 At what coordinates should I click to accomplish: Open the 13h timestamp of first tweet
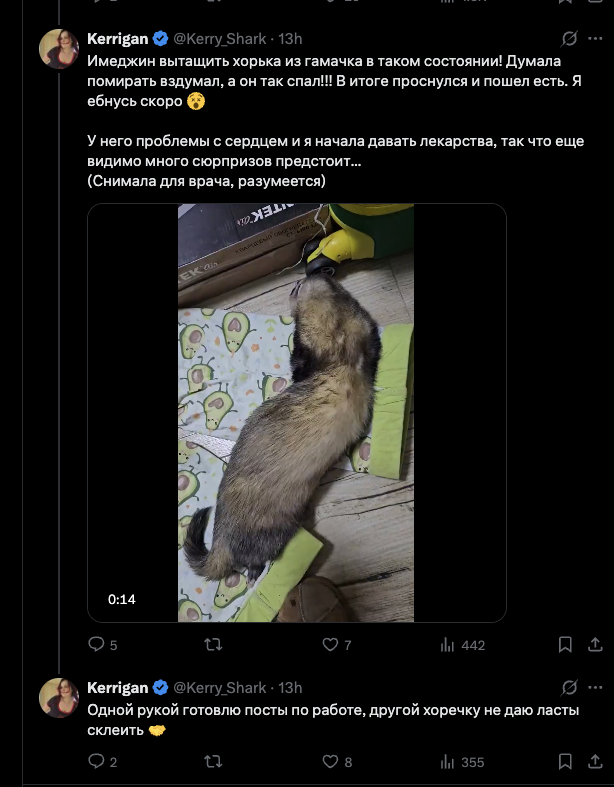pyautogui.click(x=290, y=39)
